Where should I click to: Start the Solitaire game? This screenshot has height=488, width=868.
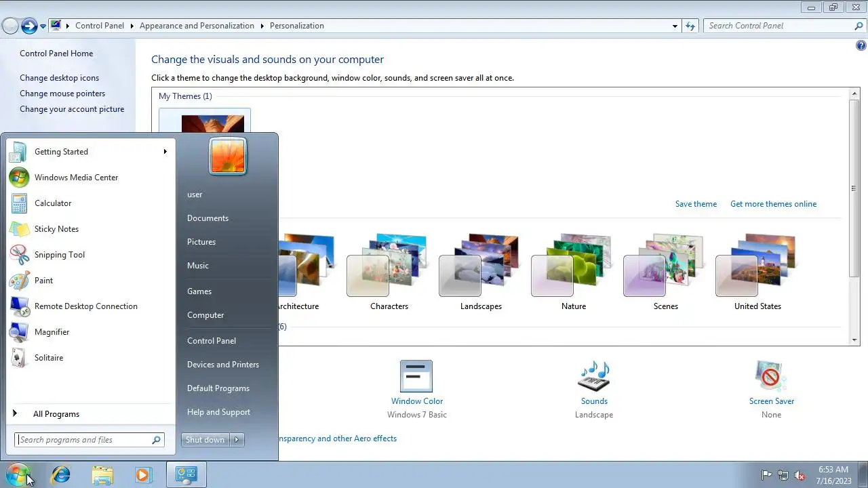coord(91,358)
